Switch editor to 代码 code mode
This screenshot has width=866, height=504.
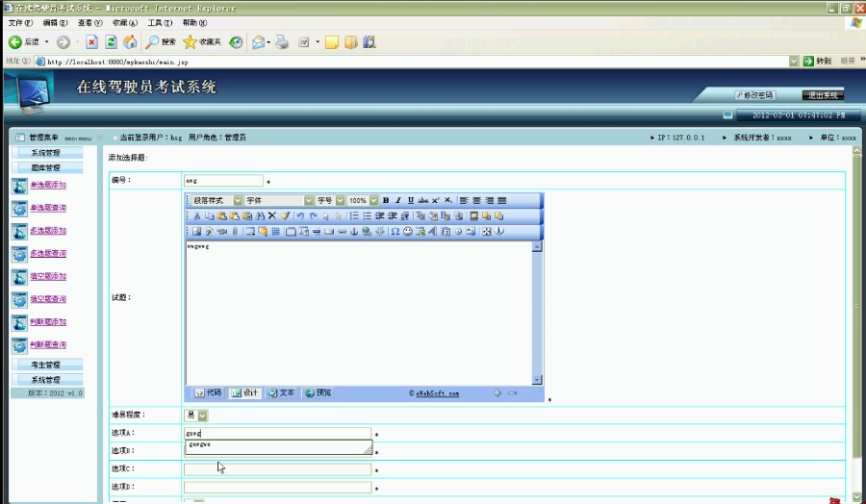click(x=207, y=392)
